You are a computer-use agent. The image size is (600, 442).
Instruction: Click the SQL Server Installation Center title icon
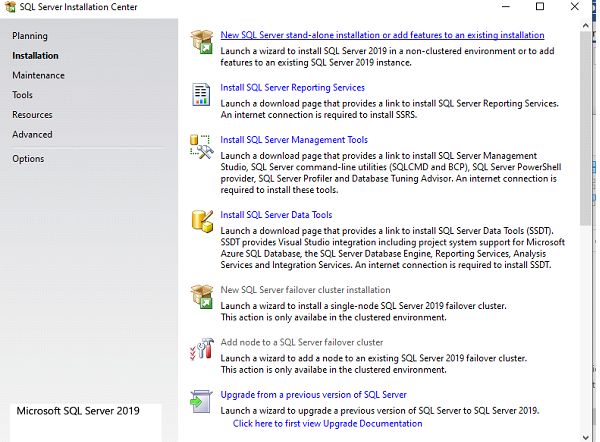point(11,8)
